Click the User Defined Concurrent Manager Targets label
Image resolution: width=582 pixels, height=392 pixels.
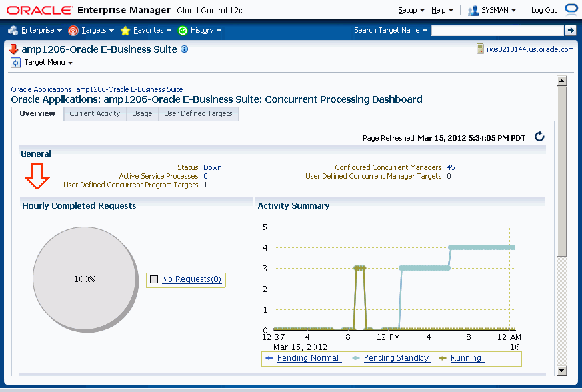(x=373, y=176)
